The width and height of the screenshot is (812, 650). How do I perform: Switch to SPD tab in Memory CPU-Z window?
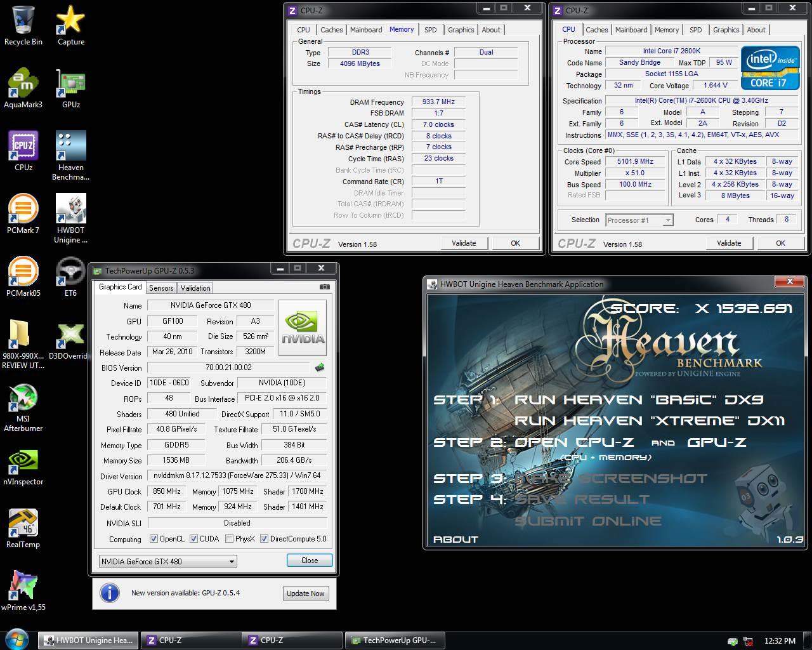(430, 30)
